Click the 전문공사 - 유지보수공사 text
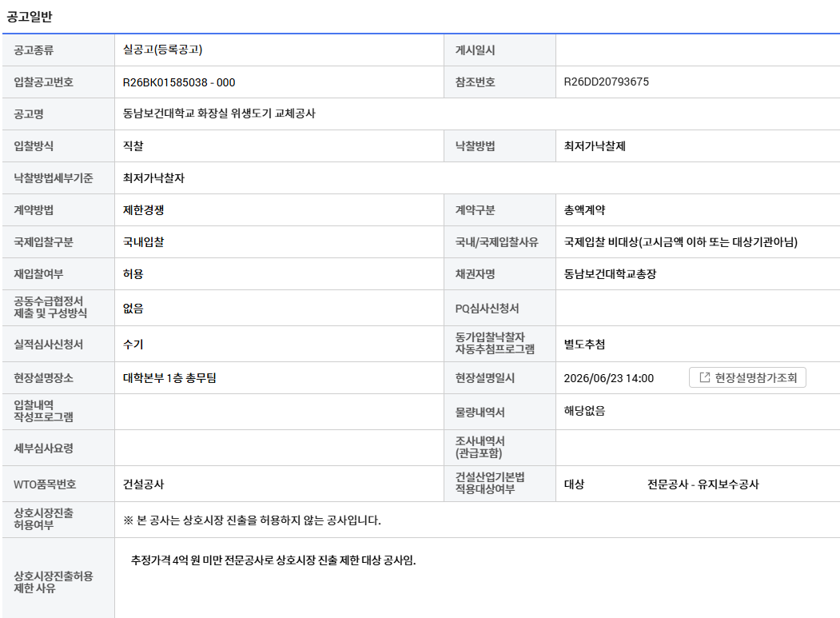Viewport: 840px width, 618px height. click(703, 484)
